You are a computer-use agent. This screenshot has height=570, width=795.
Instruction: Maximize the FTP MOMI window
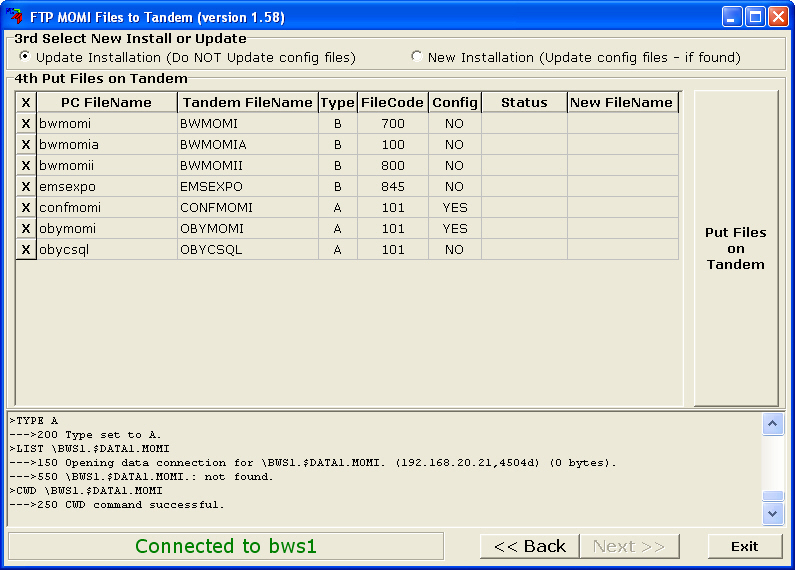pyautogui.click(x=756, y=17)
